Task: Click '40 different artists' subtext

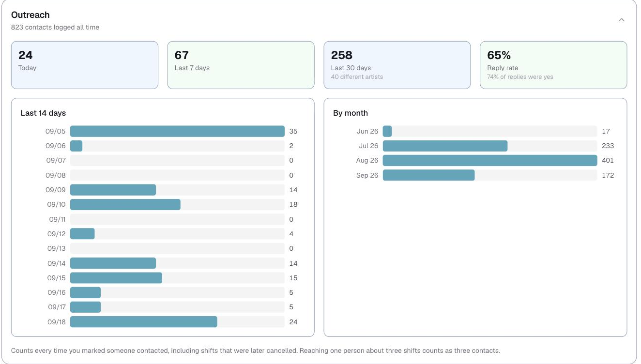Action: [357, 76]
